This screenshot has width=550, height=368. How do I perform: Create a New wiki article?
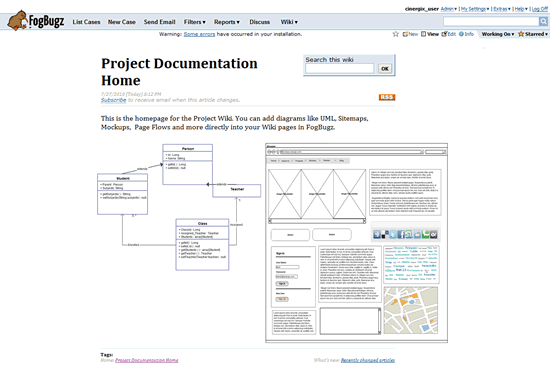[410, 34]
